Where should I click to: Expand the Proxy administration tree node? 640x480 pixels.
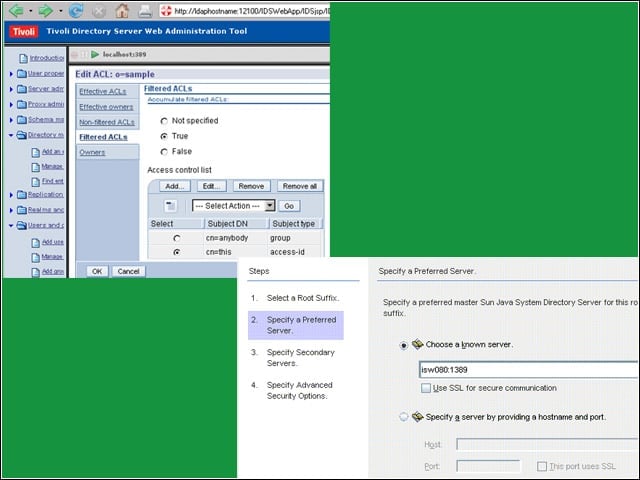11,104
